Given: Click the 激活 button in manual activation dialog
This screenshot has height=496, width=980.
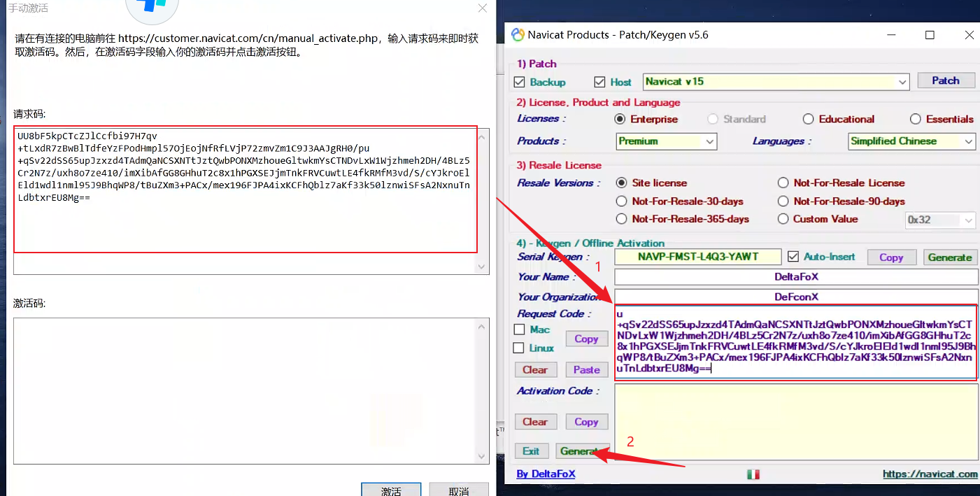Looking at the screenshot, I should point(391,489).
